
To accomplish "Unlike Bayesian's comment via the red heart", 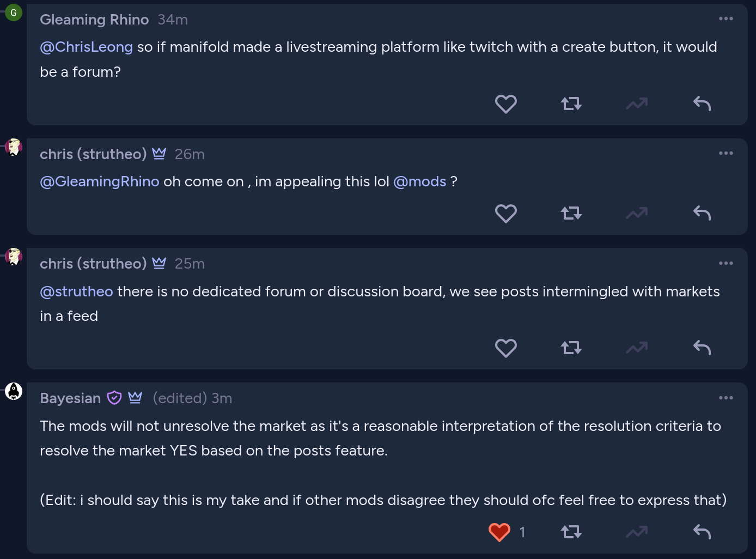I will pos(499,532).
